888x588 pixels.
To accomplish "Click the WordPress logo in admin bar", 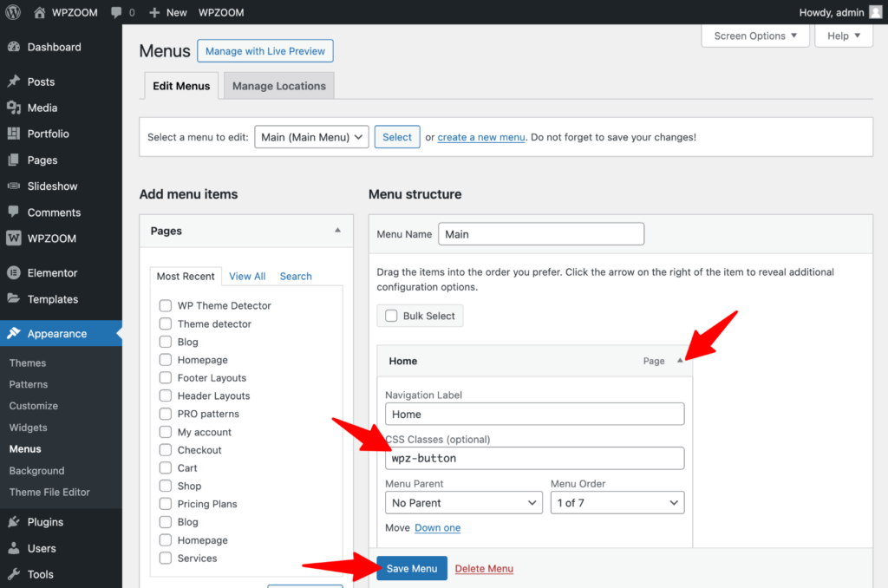I will (x=13, y=12).
